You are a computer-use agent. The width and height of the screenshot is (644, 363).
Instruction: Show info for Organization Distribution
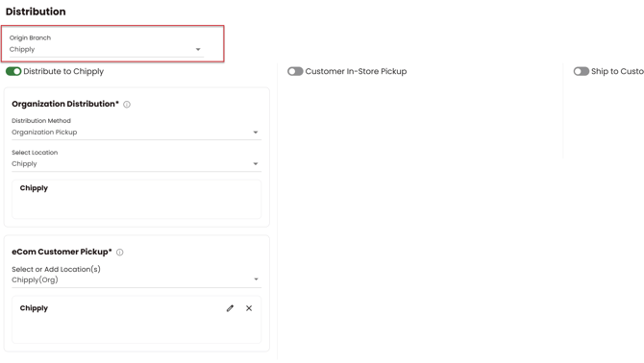click(x=127, y=105)
